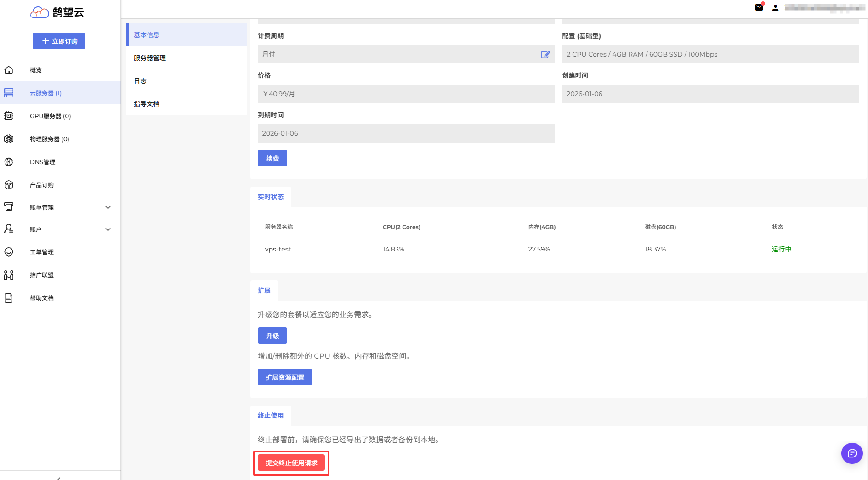Click the edit icon in billing cycle field
Viewport: 868px width, 480px height.
(545, 55)
